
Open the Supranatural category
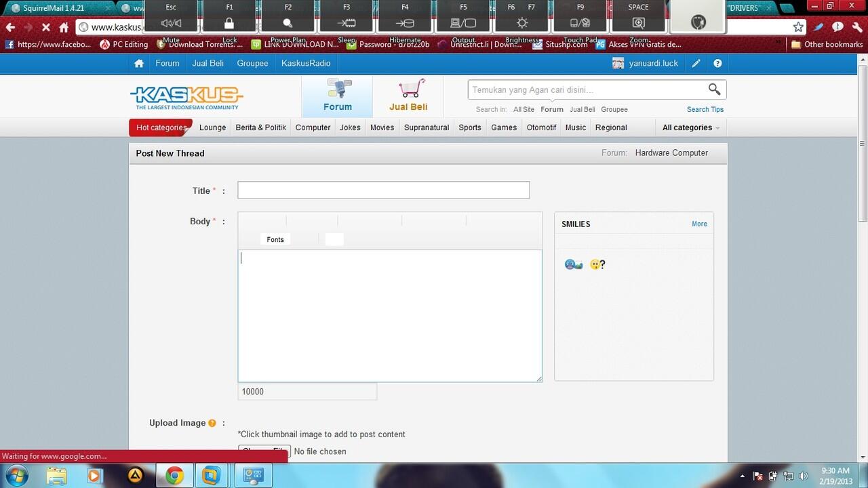427,127
